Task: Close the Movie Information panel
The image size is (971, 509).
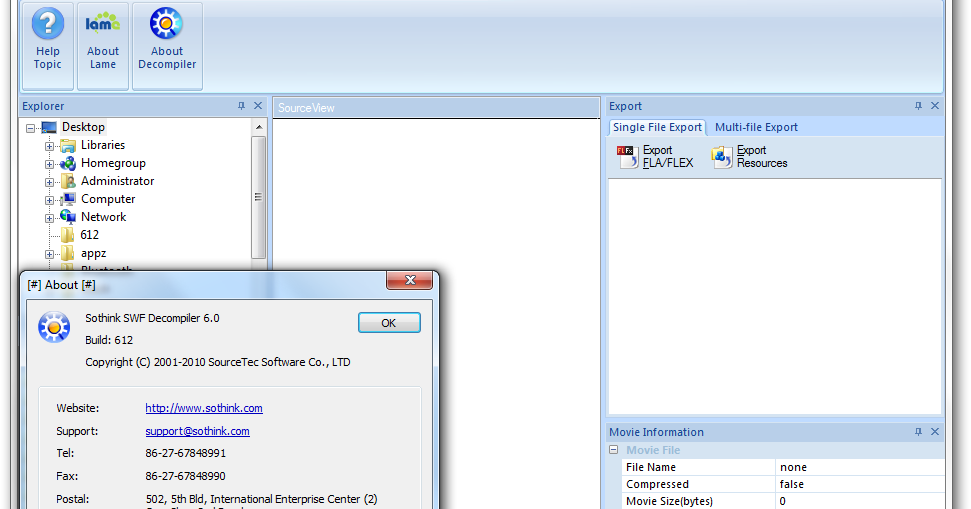Action: point(935,432)
